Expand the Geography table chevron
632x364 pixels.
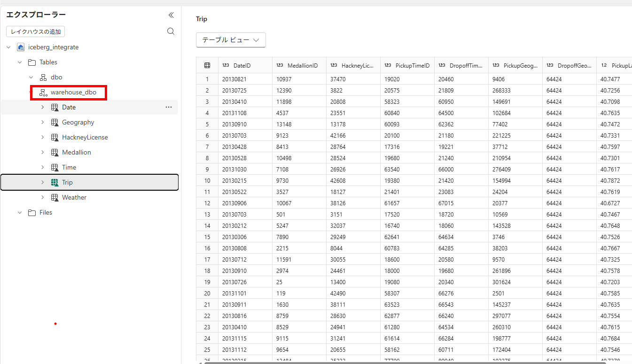point(42,122)
